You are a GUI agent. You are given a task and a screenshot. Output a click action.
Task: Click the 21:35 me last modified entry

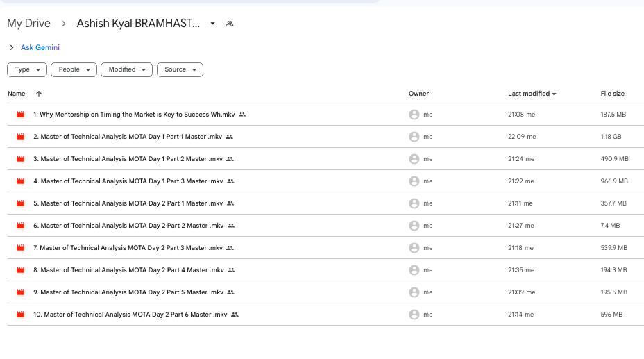tap(520, 270)
